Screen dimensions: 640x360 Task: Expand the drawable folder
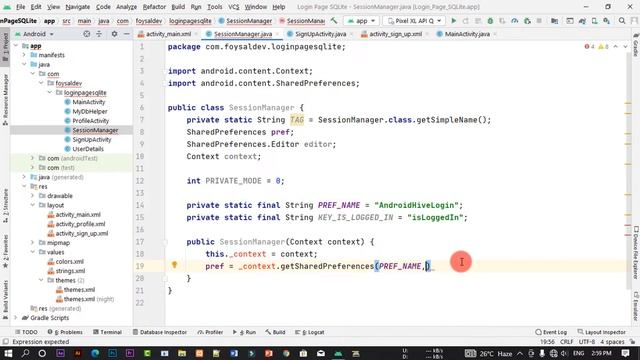33,196
